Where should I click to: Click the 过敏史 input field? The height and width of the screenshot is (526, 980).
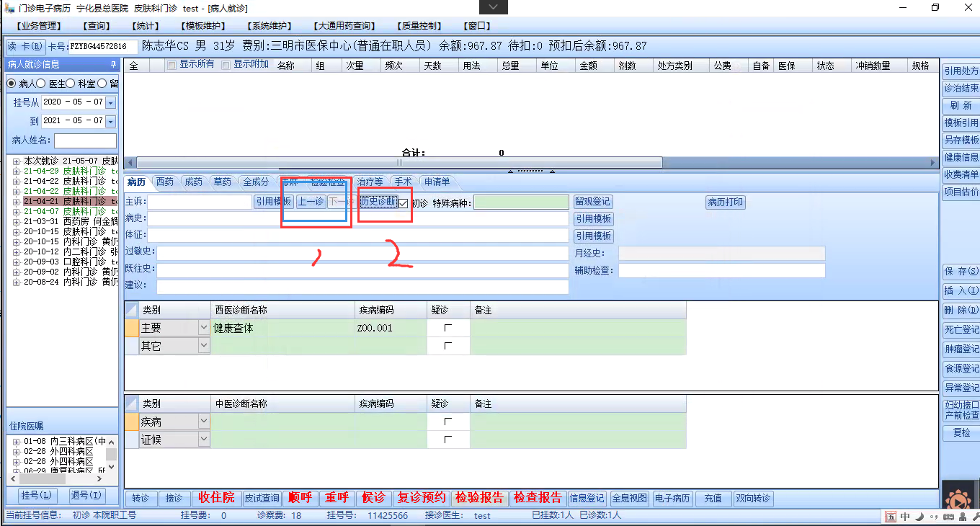pos(362,253)
